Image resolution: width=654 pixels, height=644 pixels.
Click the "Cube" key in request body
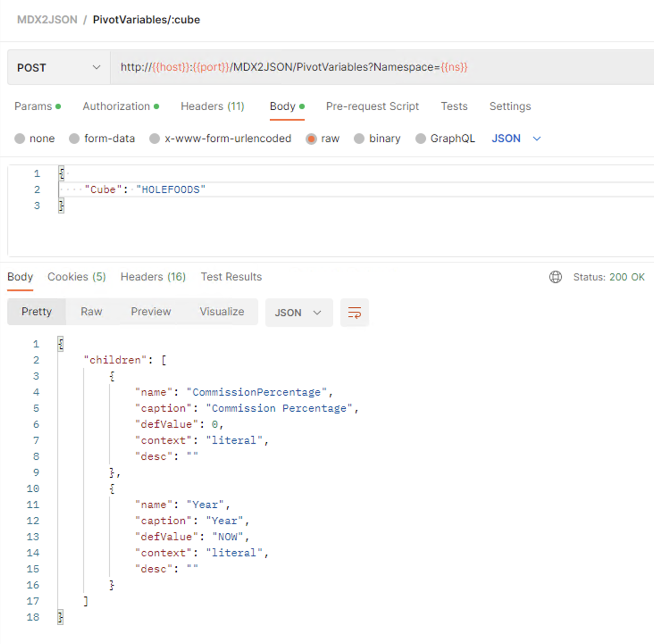[x=103, y=190]
